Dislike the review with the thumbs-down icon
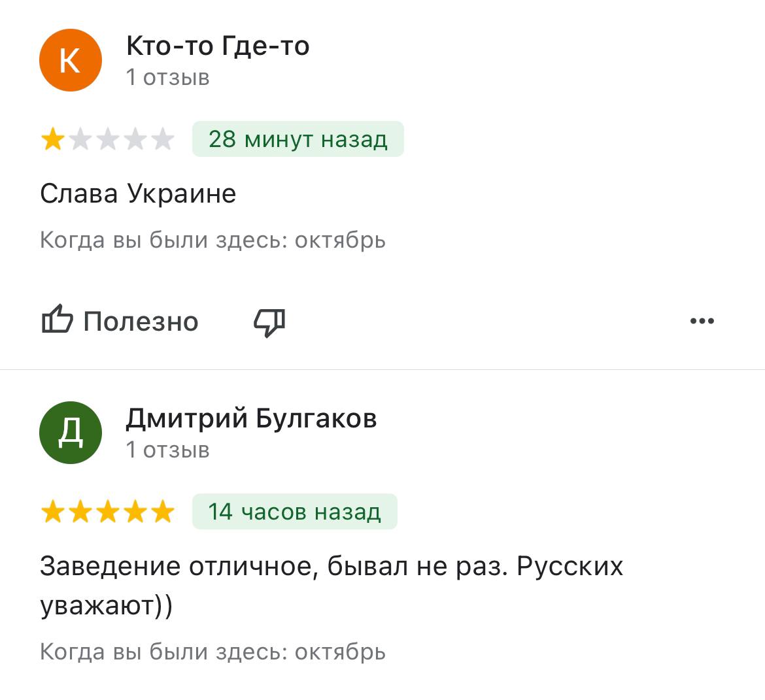765x700 pixels. (269, 322)
